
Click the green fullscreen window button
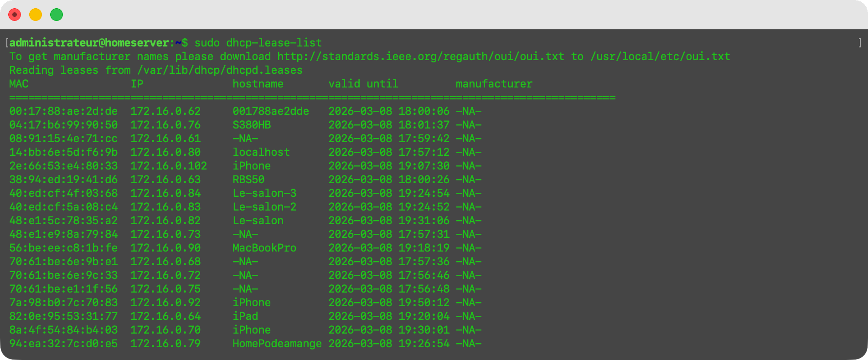pyautogui.click(x=57, y=15)
